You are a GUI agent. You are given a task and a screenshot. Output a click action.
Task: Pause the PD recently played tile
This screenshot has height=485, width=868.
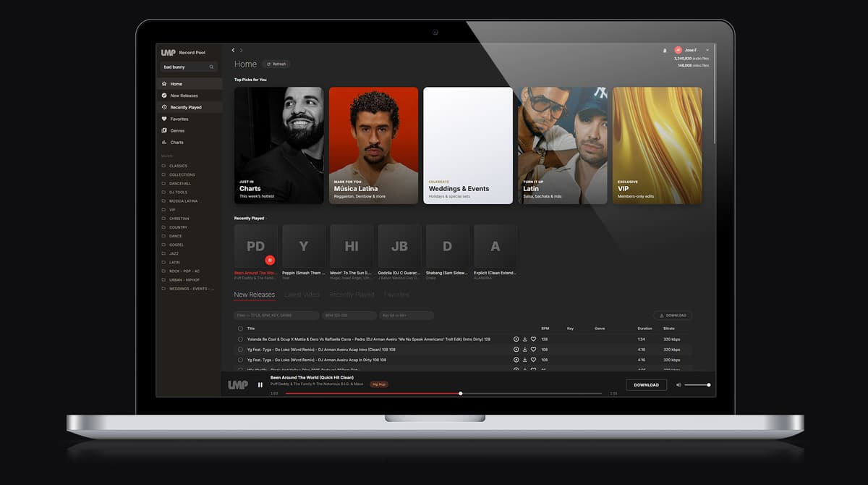coord(270,260)
